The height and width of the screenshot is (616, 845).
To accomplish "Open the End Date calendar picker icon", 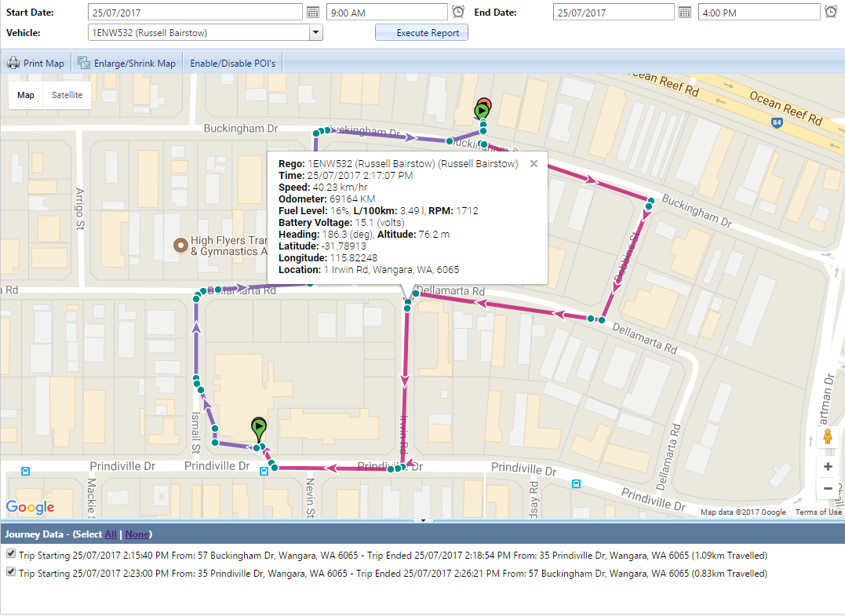I will [x=684, y=13].
